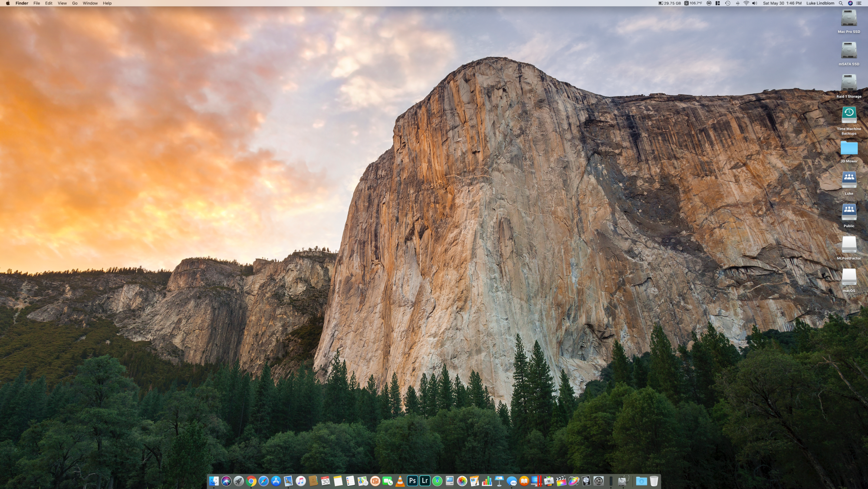
Task: Open the Go menu
Action: click(75, 3)
